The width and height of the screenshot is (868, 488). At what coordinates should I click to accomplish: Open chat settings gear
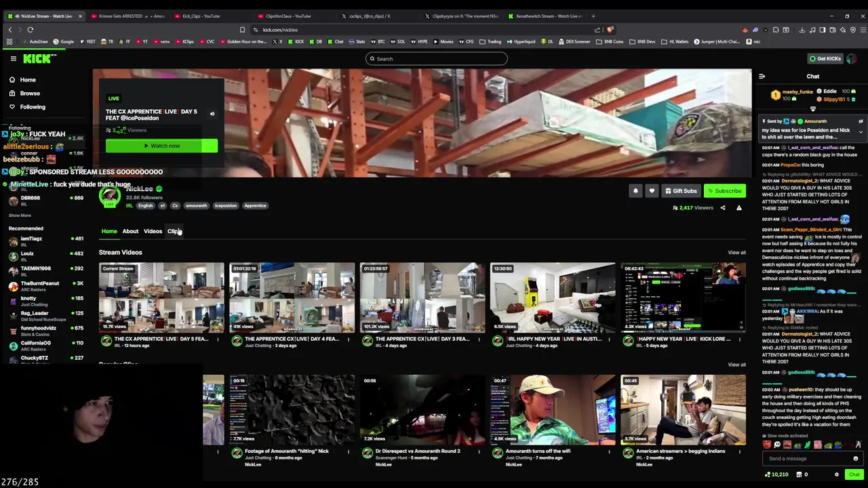tap(836, 474)
